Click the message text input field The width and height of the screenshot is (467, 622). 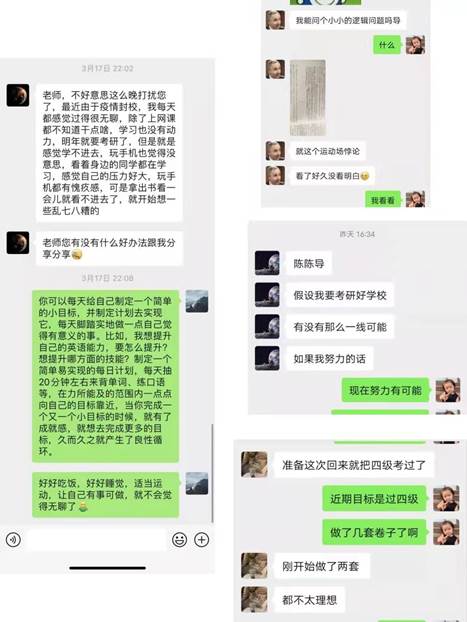pos(97,539)
